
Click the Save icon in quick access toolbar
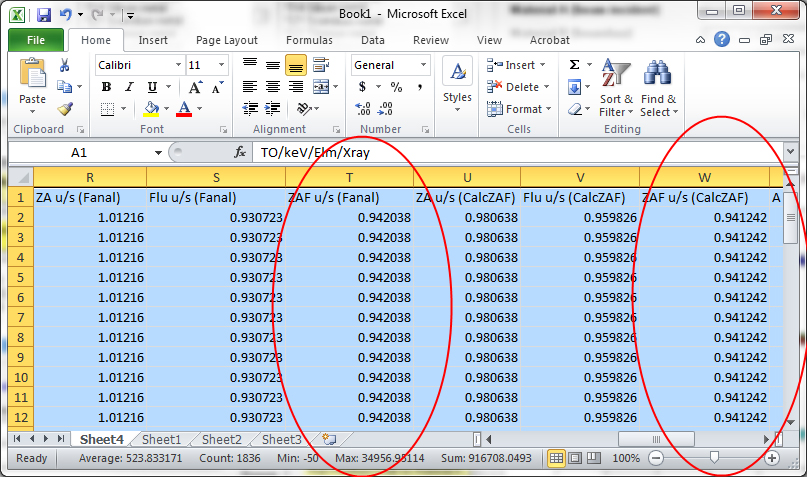[x=43, y=15]
